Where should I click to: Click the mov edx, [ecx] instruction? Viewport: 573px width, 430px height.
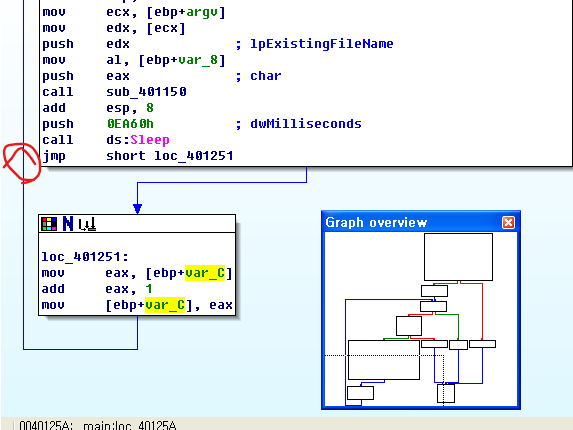point(114,28)
